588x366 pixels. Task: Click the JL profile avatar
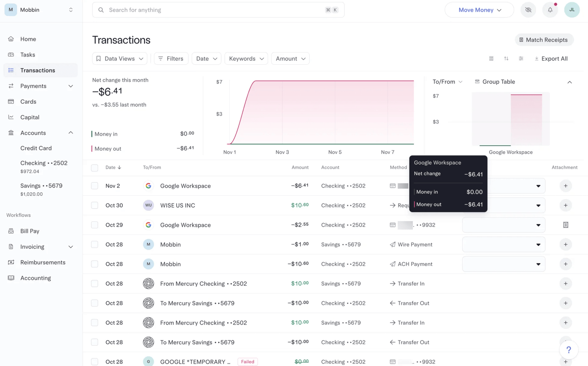coord(571,10)
